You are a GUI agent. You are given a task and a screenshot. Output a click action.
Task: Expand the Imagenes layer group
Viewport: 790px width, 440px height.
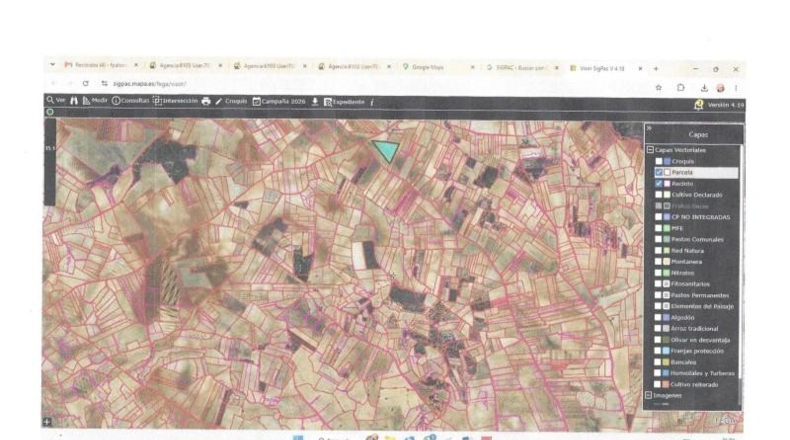pyautogui.click(x=649, y=395)
